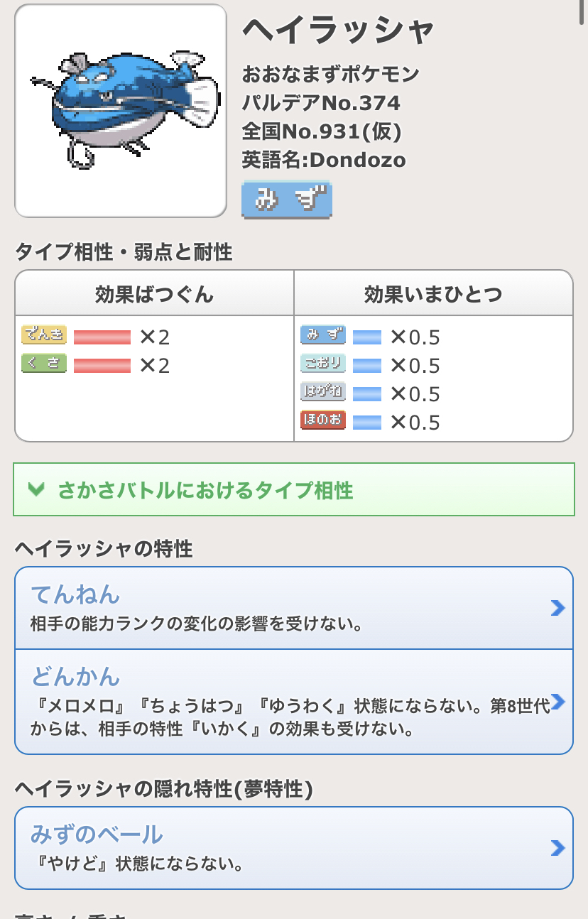Viewport: 588px width, 919px height.
Task: Click the ほのお resistance type icon
Action: [322, 420]
